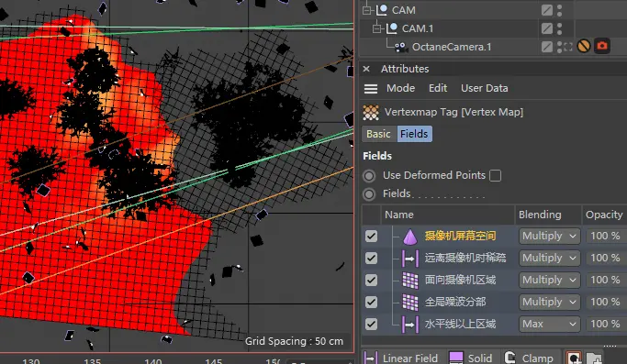Open the Attributes hamburger menu icon
Screen dimensions: 627x364
(371, 88)
